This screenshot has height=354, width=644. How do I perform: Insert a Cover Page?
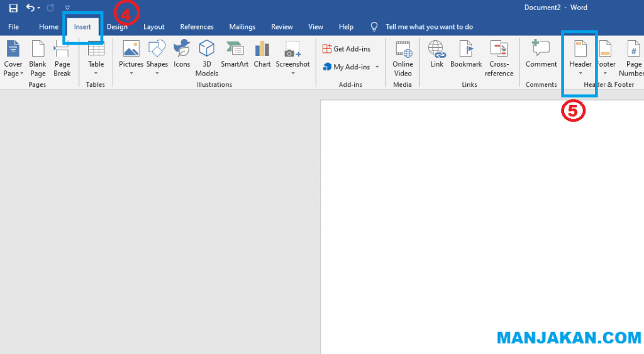click(13, 58)
